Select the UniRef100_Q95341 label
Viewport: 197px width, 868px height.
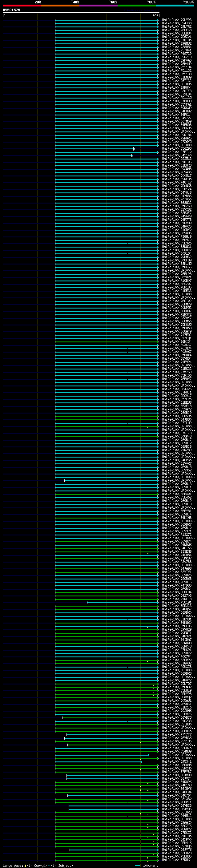176,761
